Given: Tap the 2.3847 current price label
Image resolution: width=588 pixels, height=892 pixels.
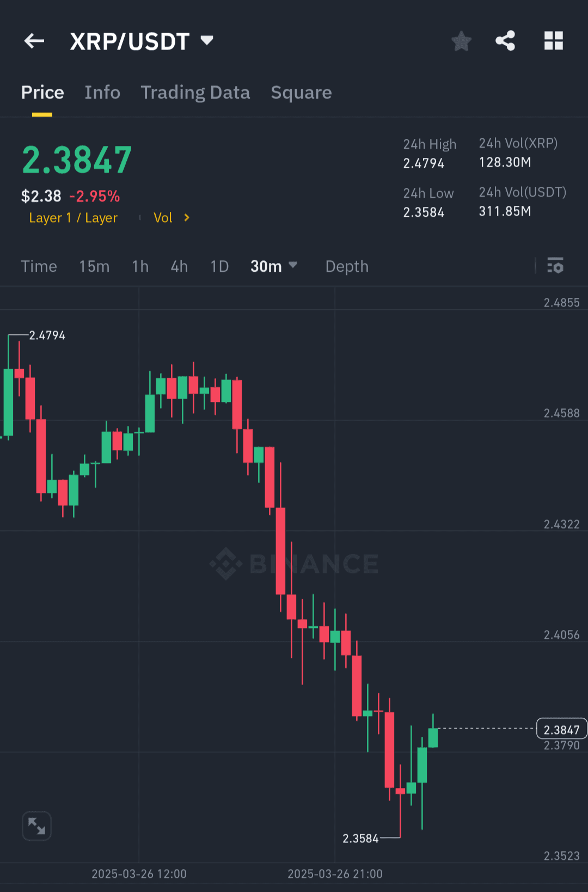Looking at the screenshot, I should (x=561, y=729).
